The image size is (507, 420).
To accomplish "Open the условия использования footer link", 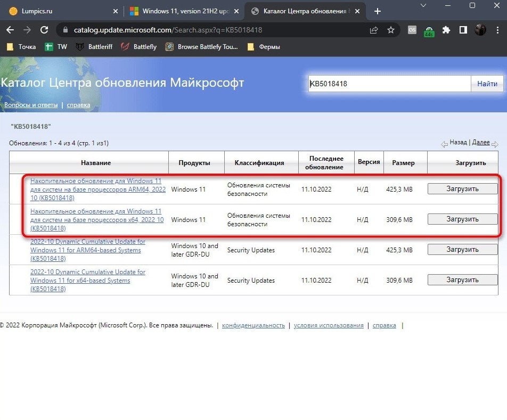I will 329,325.
